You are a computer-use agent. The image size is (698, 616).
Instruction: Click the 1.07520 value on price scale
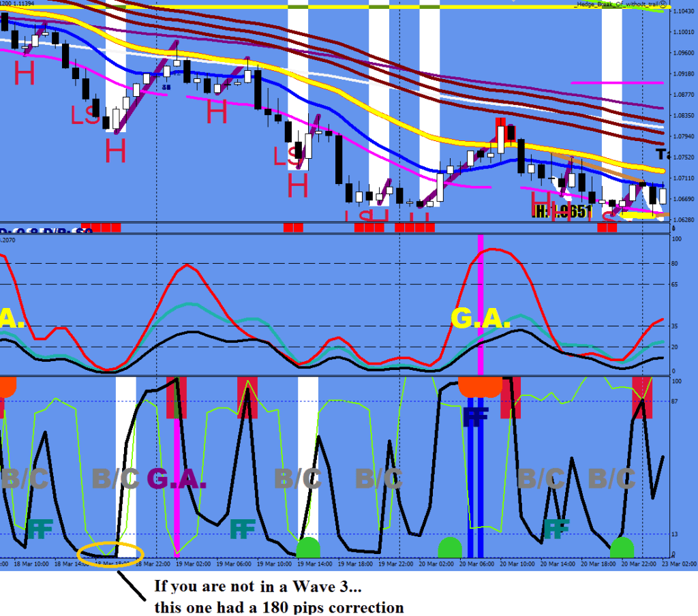point(683,157)
